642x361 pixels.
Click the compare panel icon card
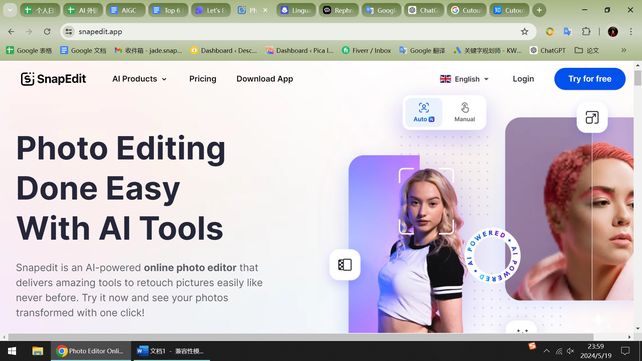click(345, 265)
